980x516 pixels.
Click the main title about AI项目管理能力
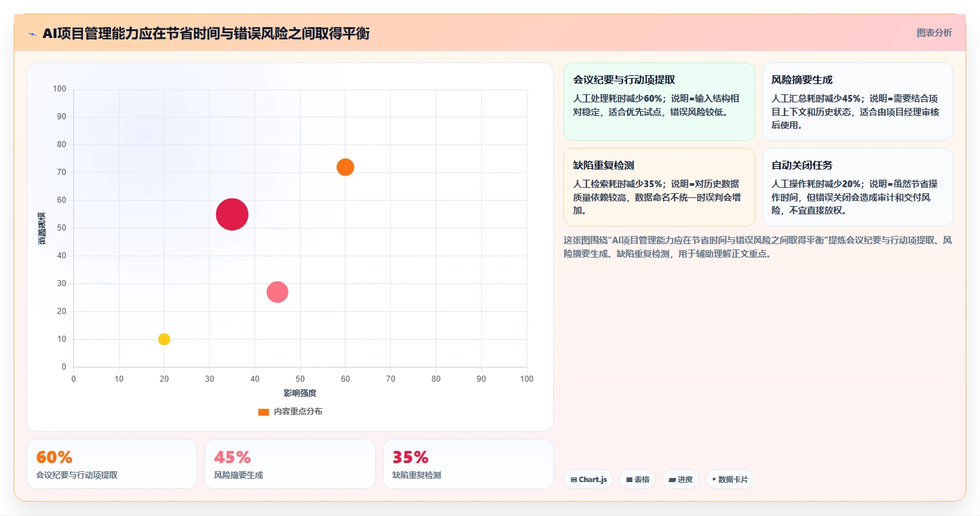(x=206, y=33)
